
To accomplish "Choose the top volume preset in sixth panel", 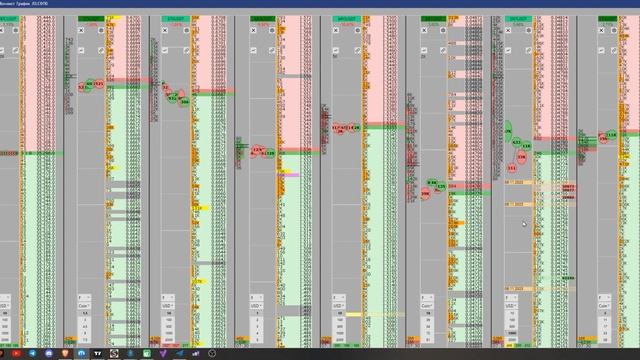I will pyautogui.click(x=428, y=313).
